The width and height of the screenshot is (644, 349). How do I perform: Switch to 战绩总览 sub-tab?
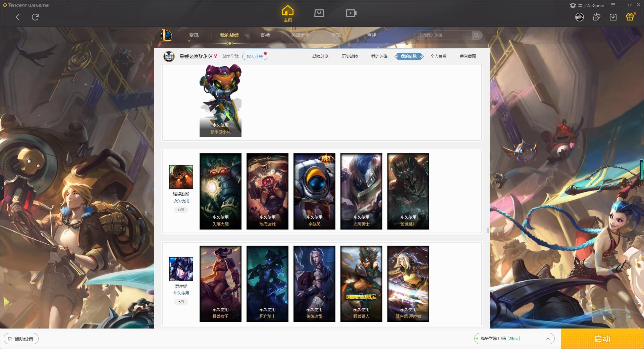coord(320,56)
